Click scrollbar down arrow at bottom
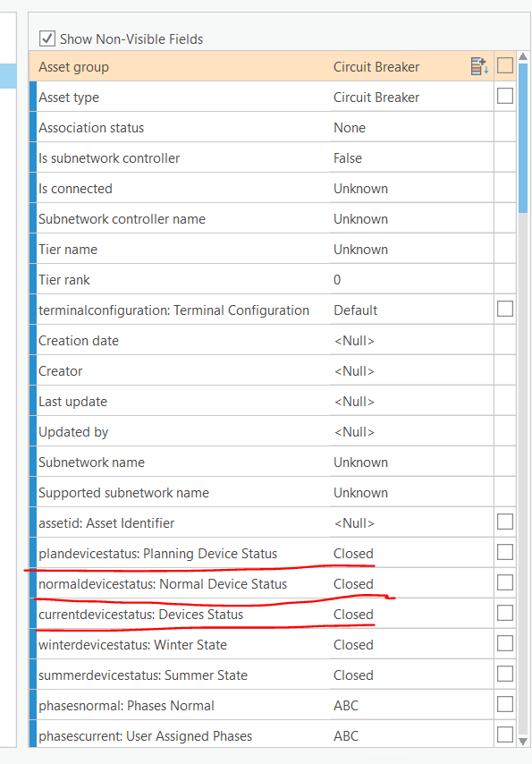Screen dimensions: 532x764 pos(523,742)
